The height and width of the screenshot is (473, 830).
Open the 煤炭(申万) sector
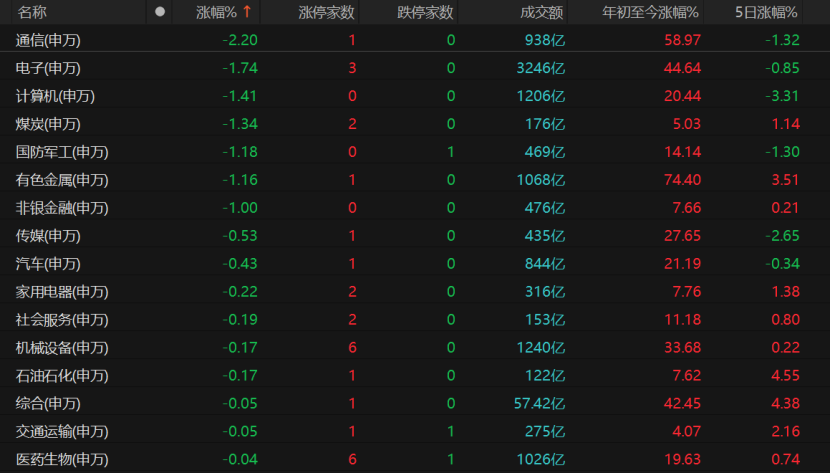click(x=48, y=124)
